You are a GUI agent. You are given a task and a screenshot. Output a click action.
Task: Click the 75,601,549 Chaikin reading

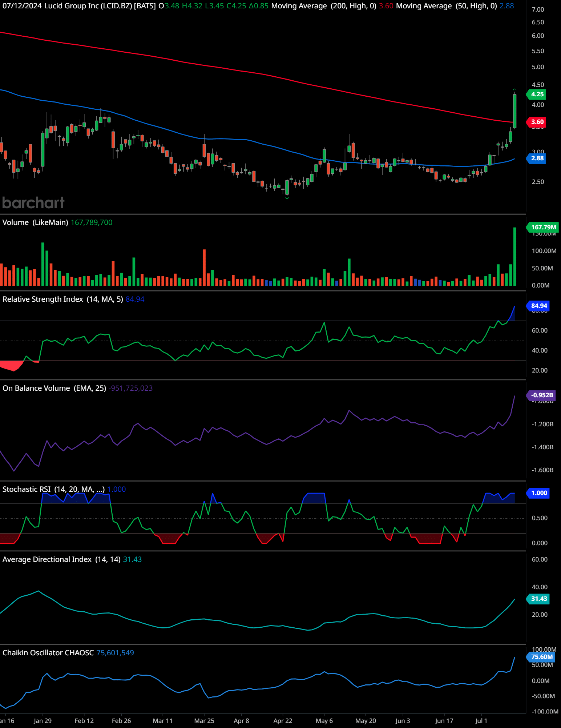(115, 653)
